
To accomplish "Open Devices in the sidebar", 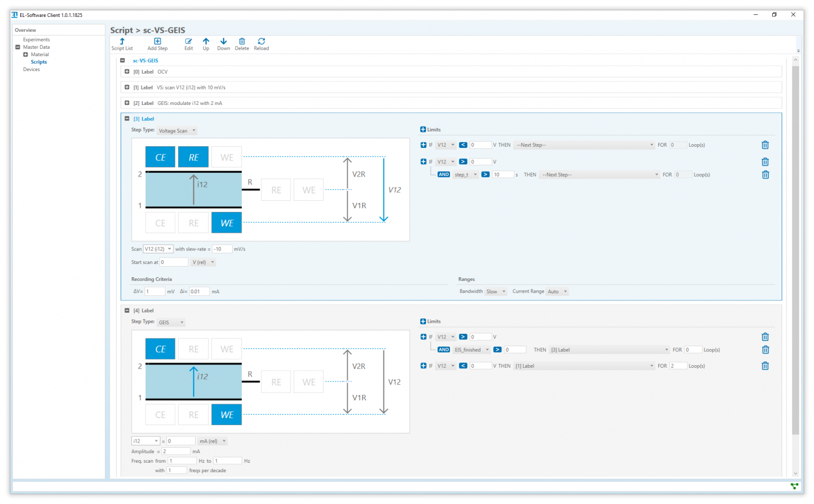I will (31, 69).
